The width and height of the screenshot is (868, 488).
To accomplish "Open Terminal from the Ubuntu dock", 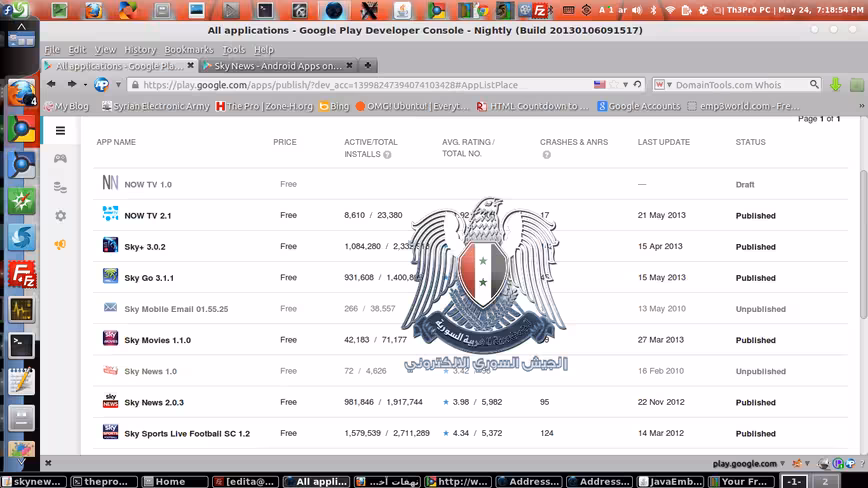I will 21,346.
